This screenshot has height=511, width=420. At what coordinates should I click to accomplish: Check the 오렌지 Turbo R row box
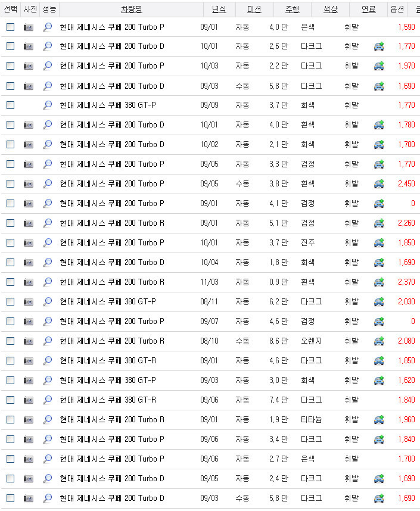(11, 341)
